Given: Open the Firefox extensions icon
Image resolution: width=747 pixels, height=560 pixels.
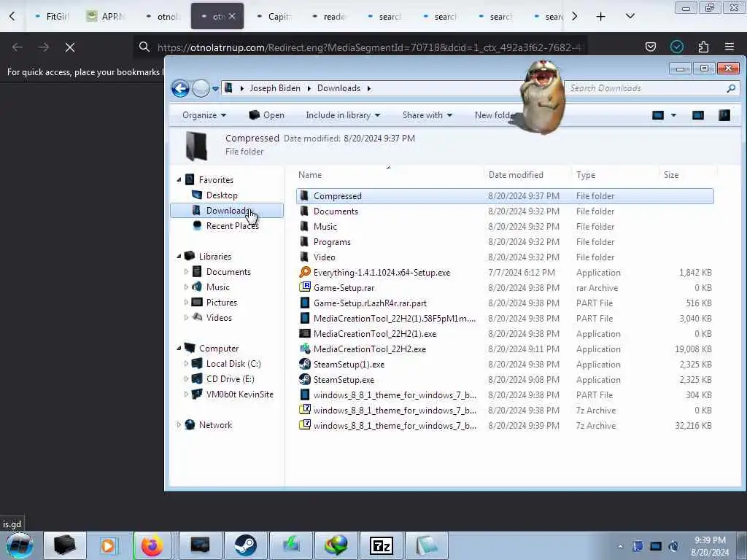Looking at the screenshot, I should (x=703, y=47).
